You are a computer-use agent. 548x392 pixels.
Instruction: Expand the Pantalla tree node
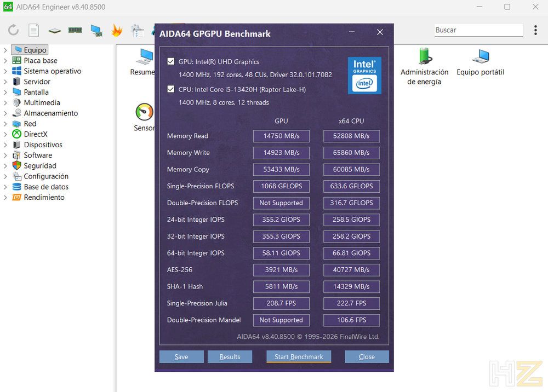pos(5,92)
